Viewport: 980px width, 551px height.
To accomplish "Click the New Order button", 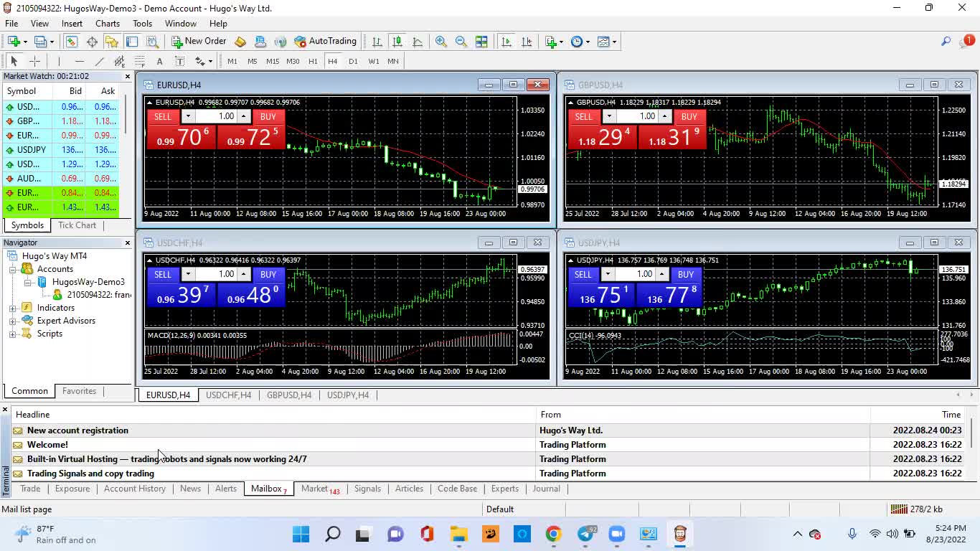I will tap(199, 42).
